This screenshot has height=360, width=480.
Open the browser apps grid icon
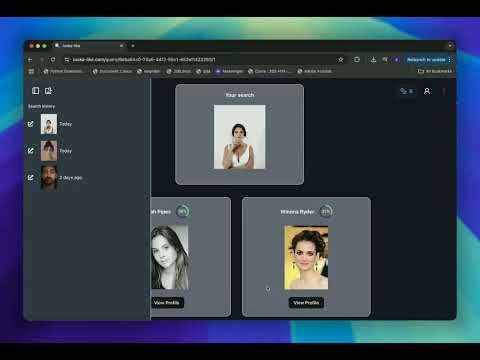pyautogui.click(x=31, y=71)
